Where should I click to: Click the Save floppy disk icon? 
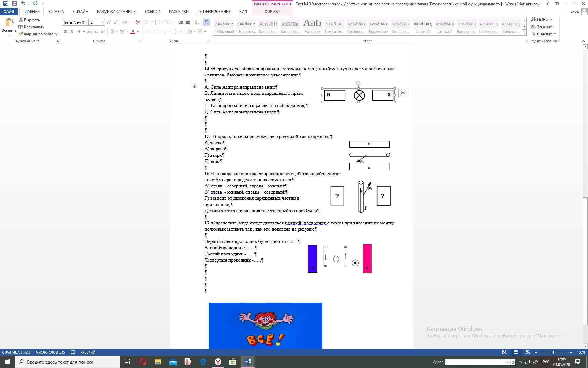pos(14,3)
